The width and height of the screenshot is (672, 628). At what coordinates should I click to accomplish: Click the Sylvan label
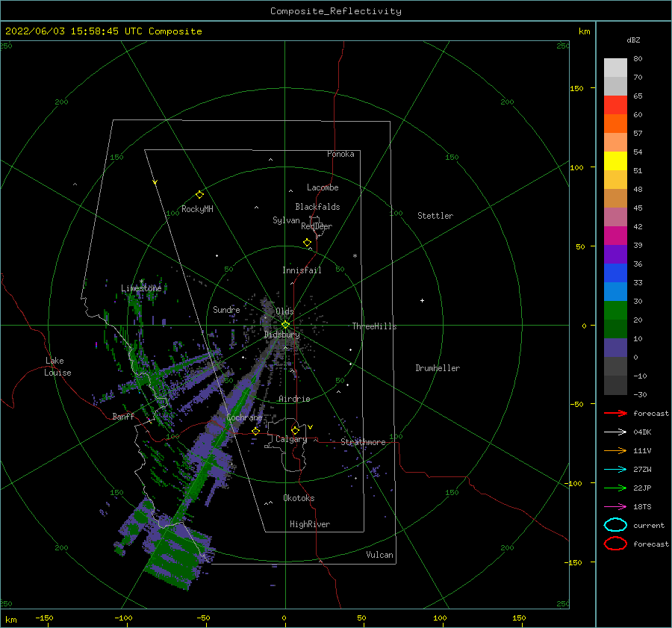286,220
